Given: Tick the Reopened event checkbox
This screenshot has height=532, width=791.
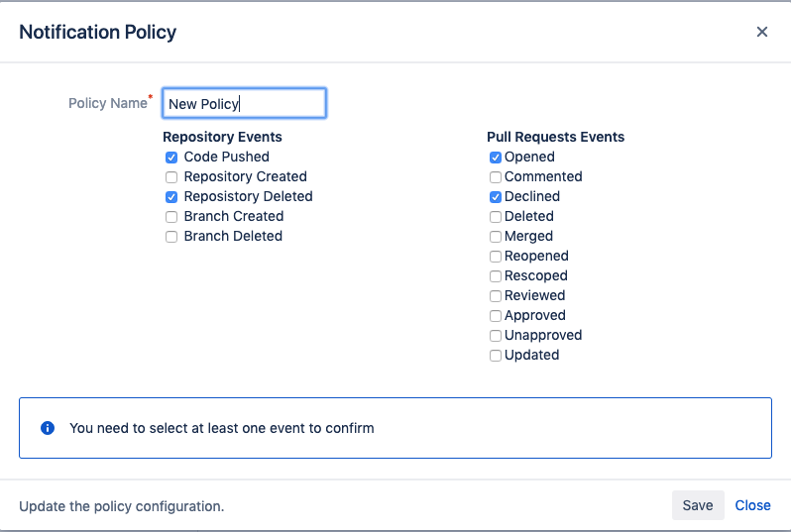Looking at the screenshot, I should pyautogui.click(x=496, y=257).
